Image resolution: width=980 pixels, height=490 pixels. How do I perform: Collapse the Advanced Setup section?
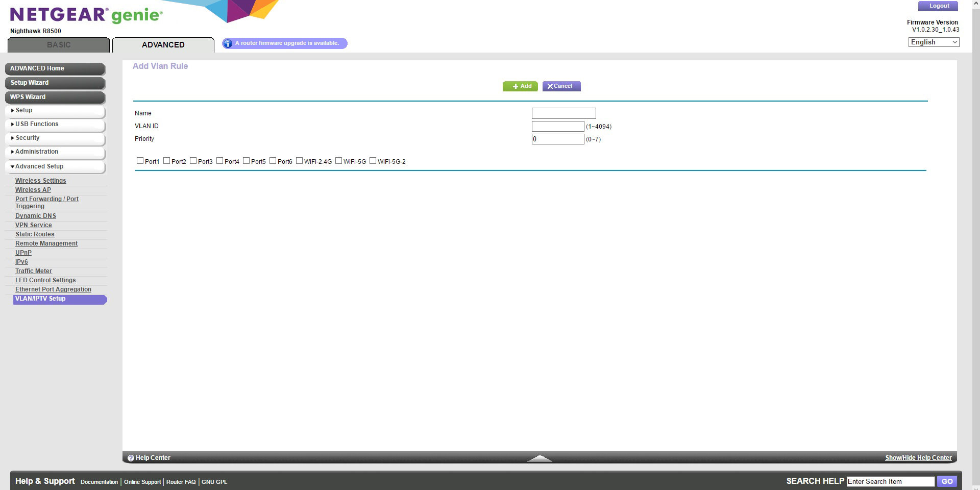(x=55, y=167)
